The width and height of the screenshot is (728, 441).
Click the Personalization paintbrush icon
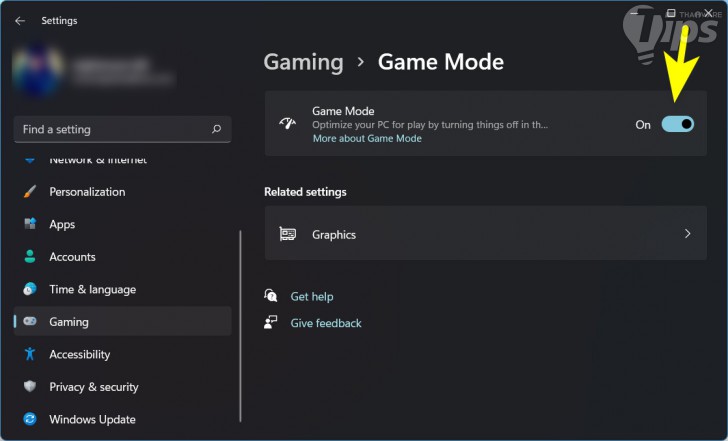click(x=30, y=192)
